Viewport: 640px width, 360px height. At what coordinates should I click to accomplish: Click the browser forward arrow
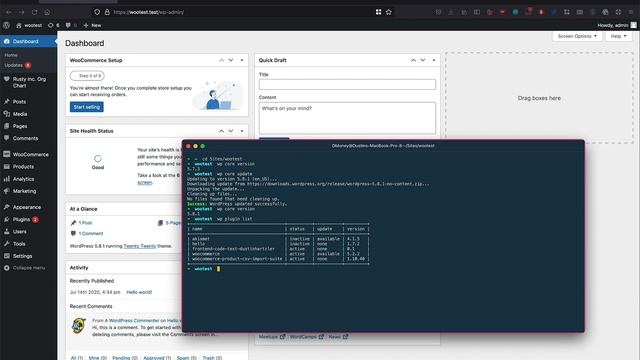click(22, 12)
